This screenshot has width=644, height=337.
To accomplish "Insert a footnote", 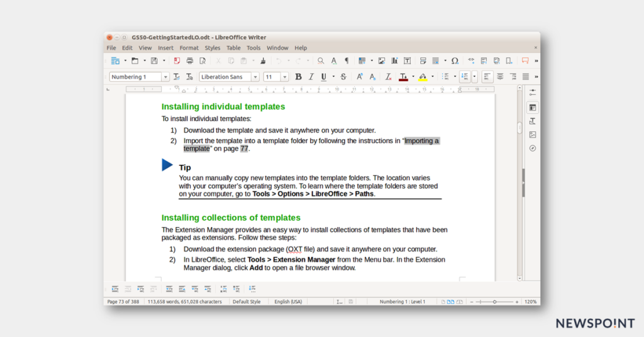I will point(484,61).
